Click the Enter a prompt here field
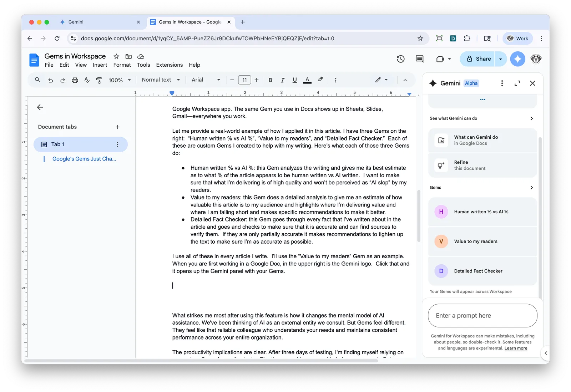 [482, 315]
